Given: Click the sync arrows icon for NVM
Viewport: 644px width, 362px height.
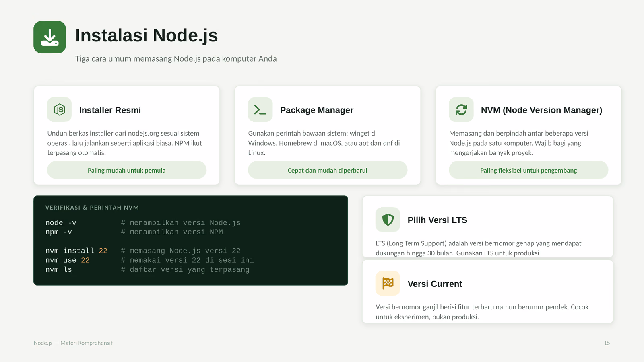Looking at the screenshot, I should 461,109.
